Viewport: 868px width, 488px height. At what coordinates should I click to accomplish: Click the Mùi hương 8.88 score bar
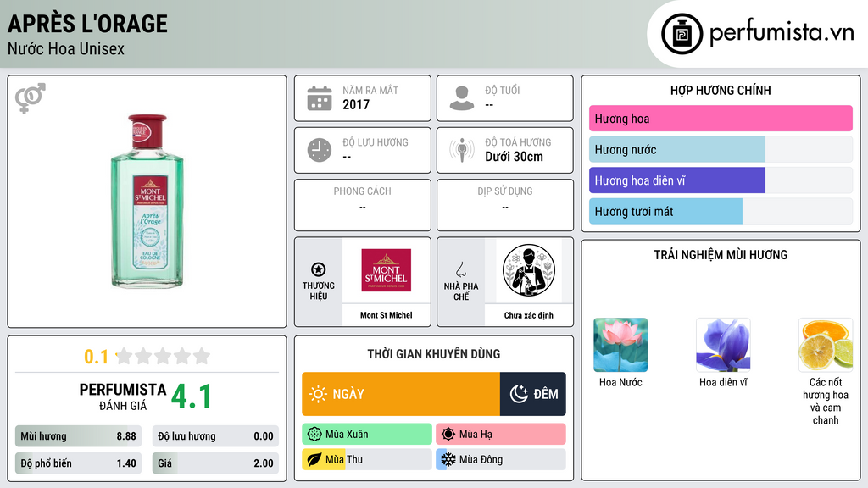click(x=78, y=436)
